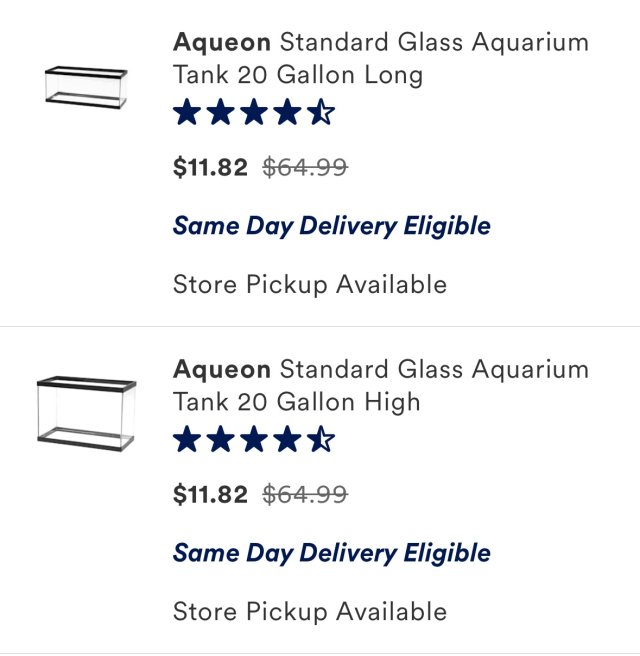Screen dimensions: 640x656
Task: Click the 20 Gallon High product title
Action: 381,385
